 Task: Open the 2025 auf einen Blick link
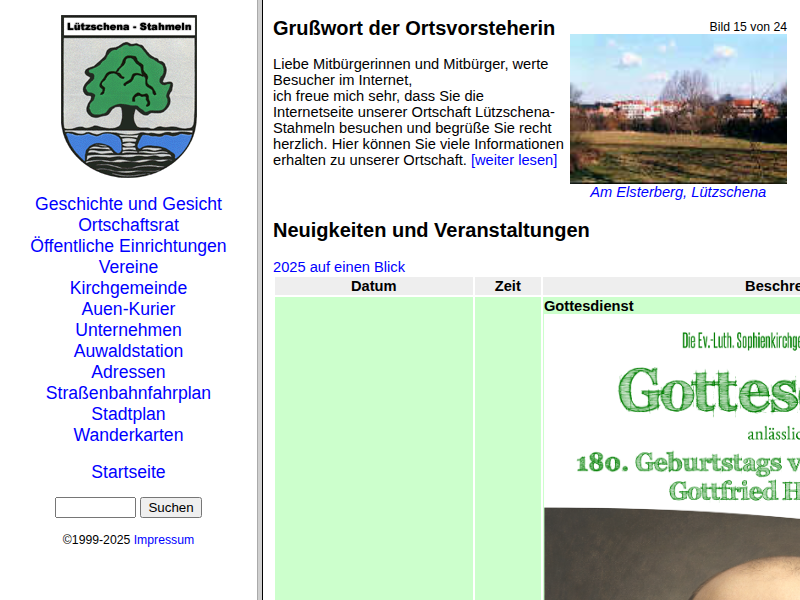tap(339, 267)
